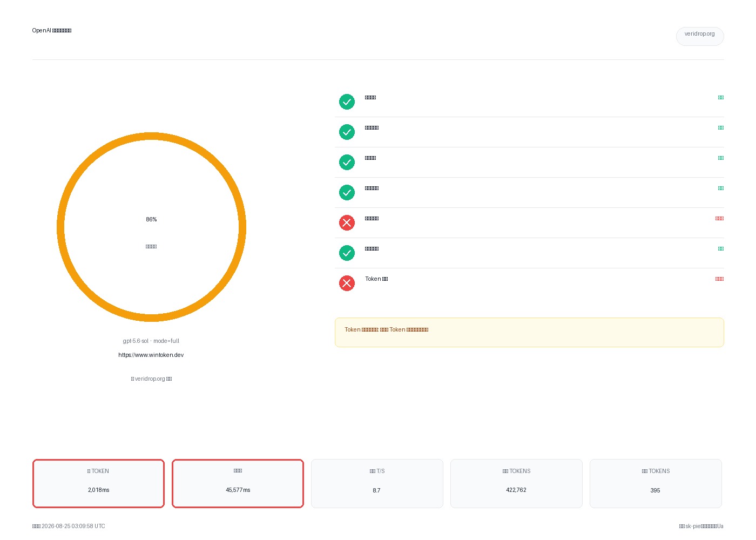Click the veridrop.org pill in the header
Image resolution: width=756 pixels, height=540 pixels.
[700, 36]
